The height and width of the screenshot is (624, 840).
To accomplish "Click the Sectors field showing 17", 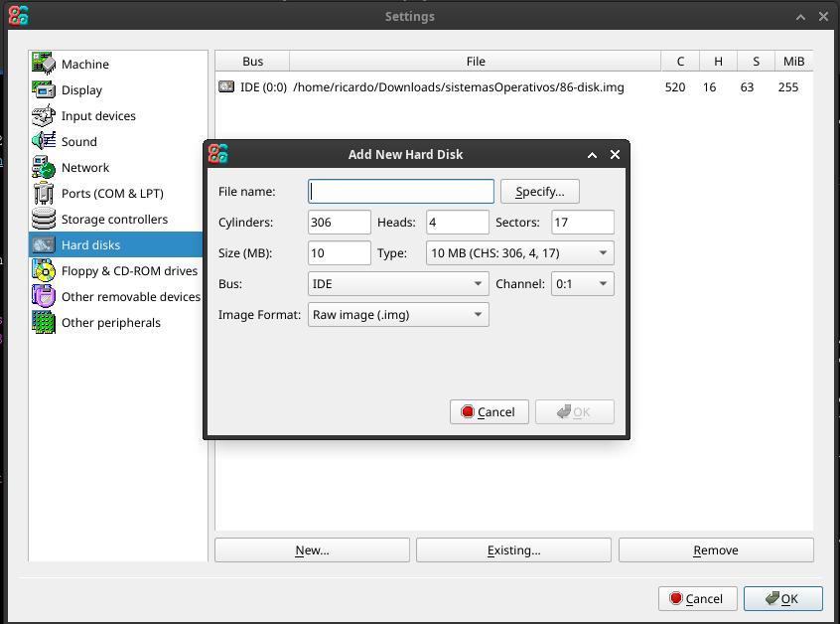I will (x=582, y=222).
